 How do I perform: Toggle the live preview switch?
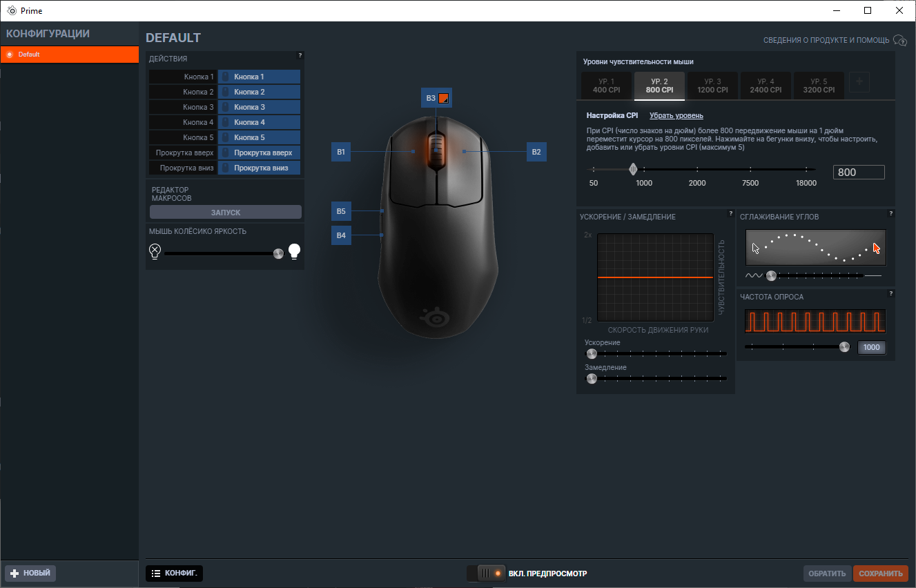pos(486,574)
